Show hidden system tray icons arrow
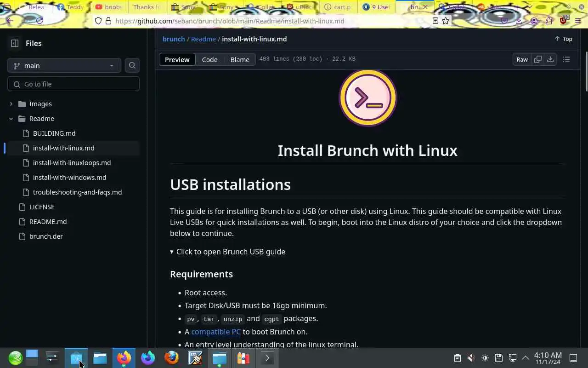Viewport: 588px width, 368px height. [x=526, y=358]
